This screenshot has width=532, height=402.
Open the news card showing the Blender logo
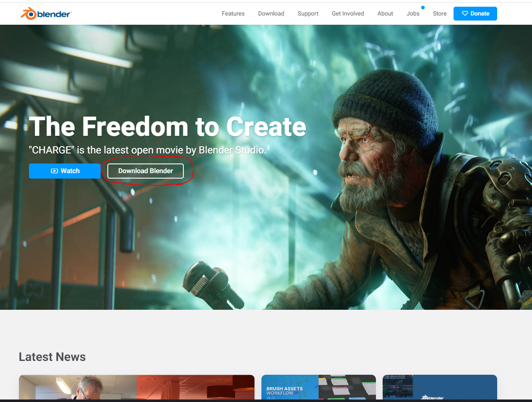(x=440, y=387)
